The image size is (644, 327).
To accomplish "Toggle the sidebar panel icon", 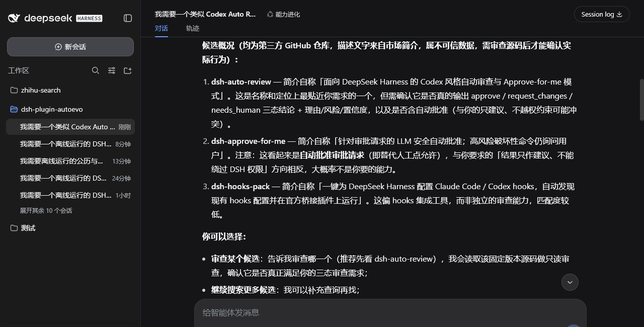I will [128, 18].
